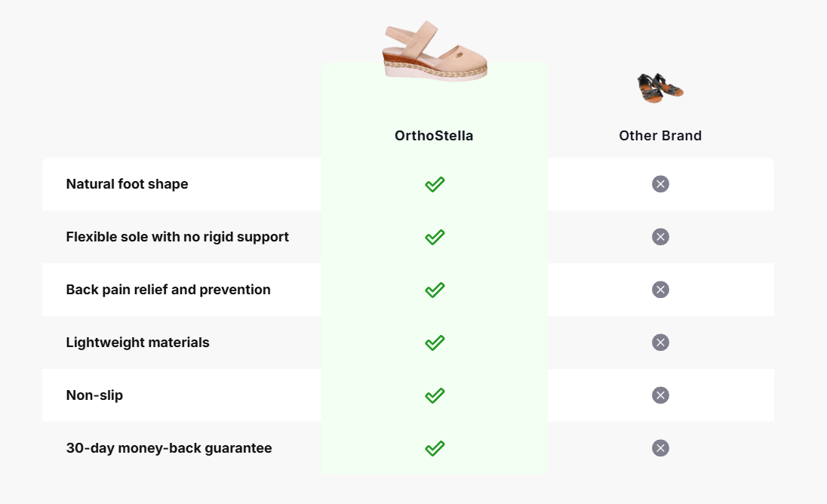This screenshot has width=827, height=504.
Task: Click green checkmark for Lightweight materials
Action: tap(435, 343)
